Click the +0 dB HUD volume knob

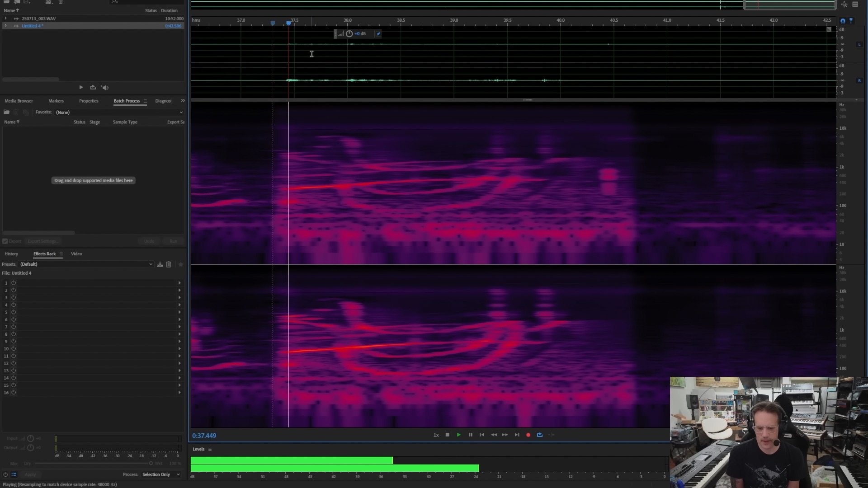click(x=349, y=34)
